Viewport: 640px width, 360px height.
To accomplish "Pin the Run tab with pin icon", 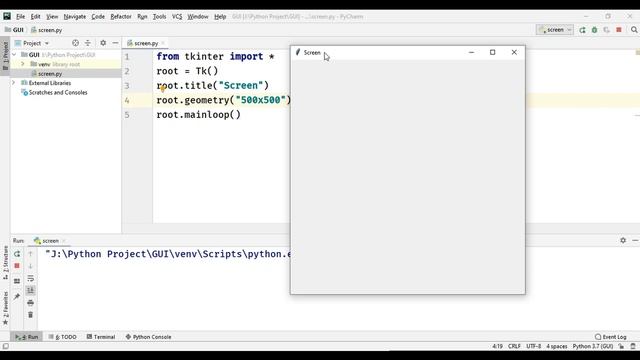I will 17,297.
